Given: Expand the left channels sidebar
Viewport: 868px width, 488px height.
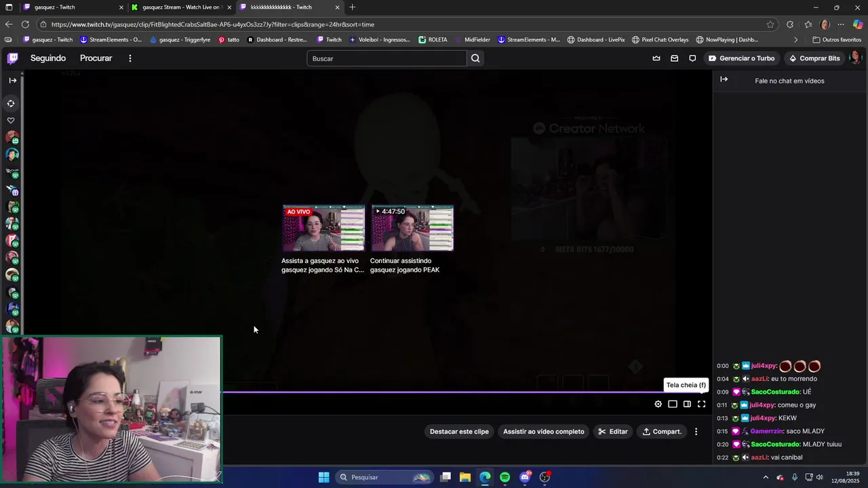Looking at the screenshot, I should [x=12, y=81].
